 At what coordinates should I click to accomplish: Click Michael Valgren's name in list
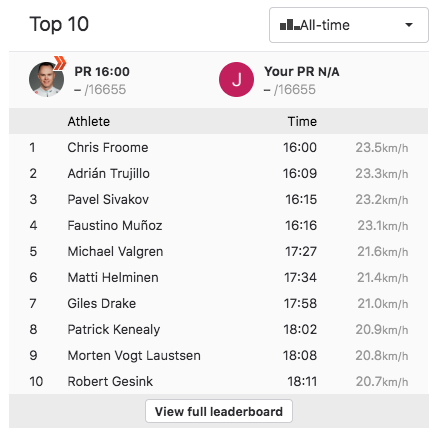115,251
